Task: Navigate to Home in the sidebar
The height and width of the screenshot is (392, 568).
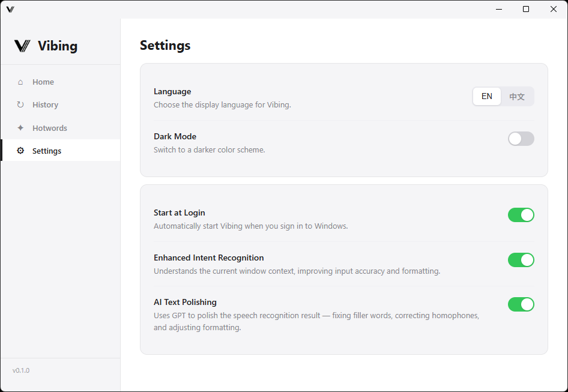Action: [43, 82]
